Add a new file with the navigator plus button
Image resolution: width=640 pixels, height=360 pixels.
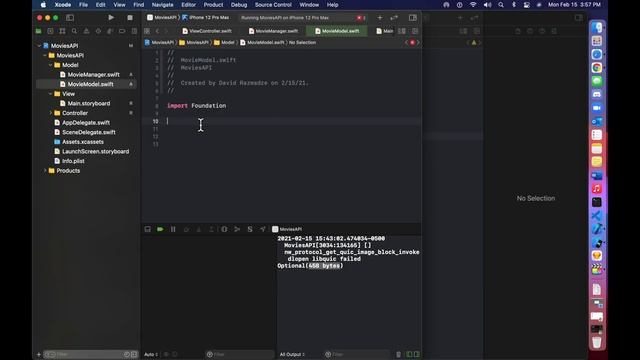(39, 354)
